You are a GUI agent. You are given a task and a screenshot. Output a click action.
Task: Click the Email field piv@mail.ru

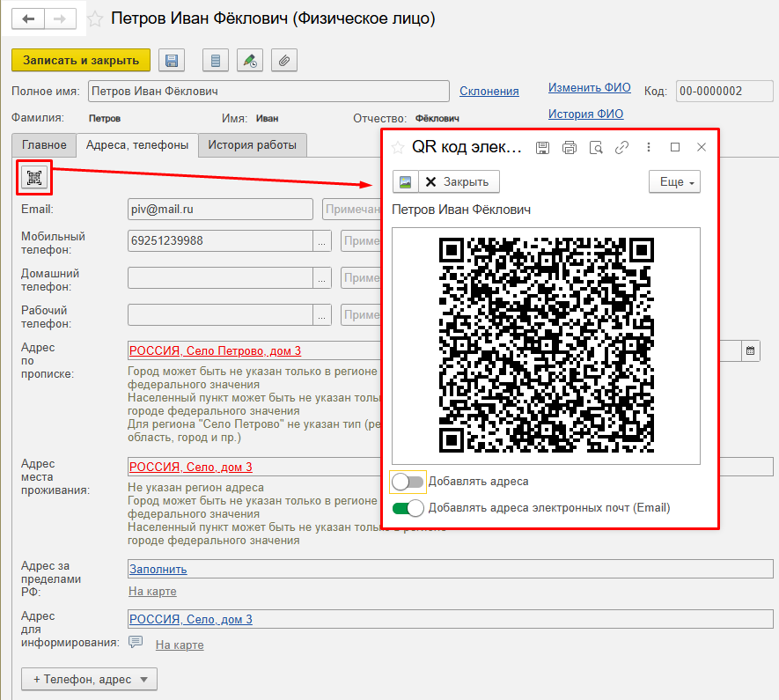220,210
